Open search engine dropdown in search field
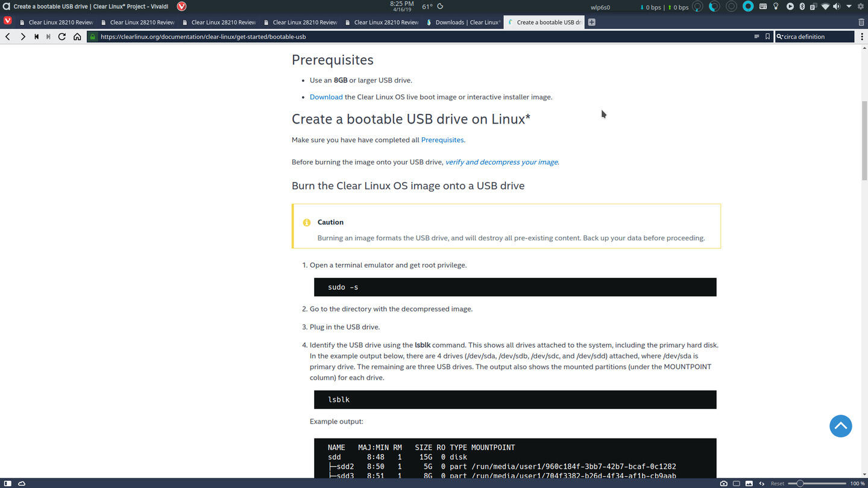 pyautogui.click(x=779, y=37)
